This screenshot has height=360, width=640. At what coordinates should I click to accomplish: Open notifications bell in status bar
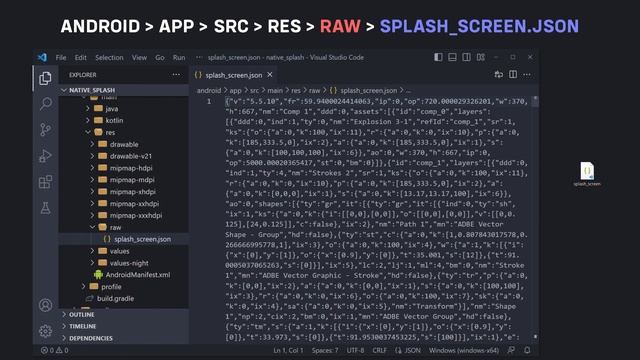click(x=527, y=350)
